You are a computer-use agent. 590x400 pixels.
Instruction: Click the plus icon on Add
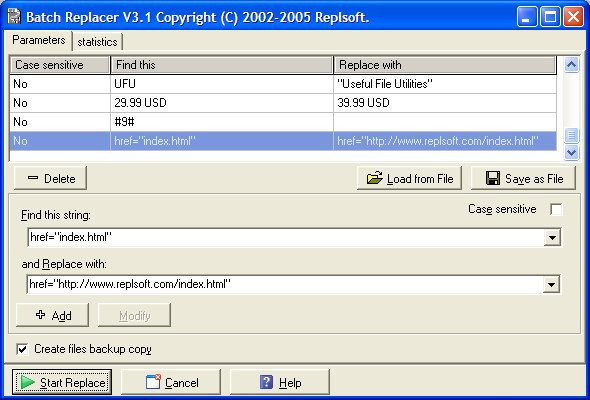41,315
